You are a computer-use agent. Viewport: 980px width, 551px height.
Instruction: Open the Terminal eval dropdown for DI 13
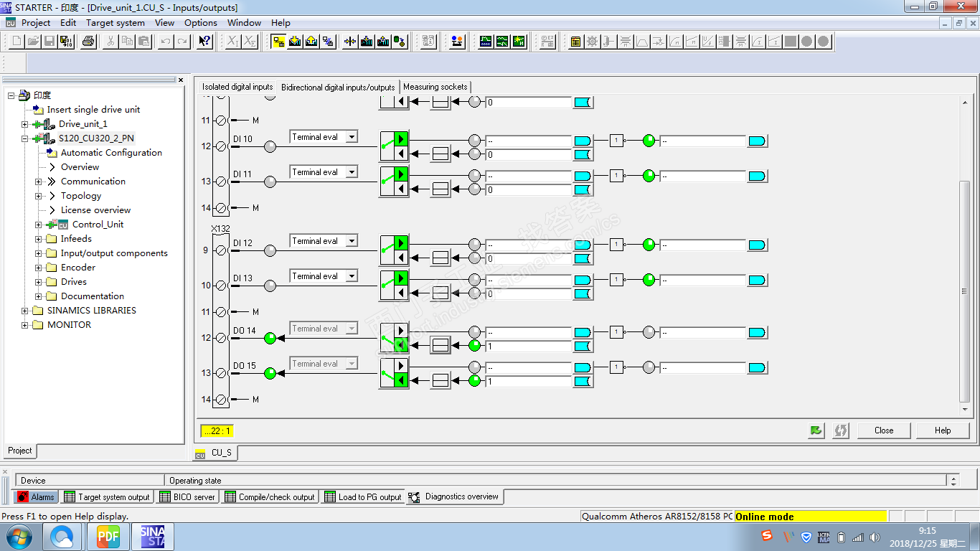[352, 276]
